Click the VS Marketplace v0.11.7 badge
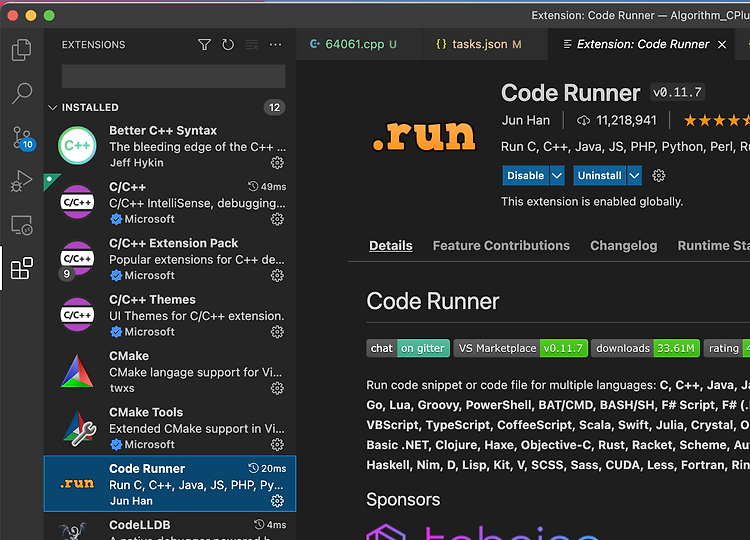750x540 pixels. click(x=521, y=348)
